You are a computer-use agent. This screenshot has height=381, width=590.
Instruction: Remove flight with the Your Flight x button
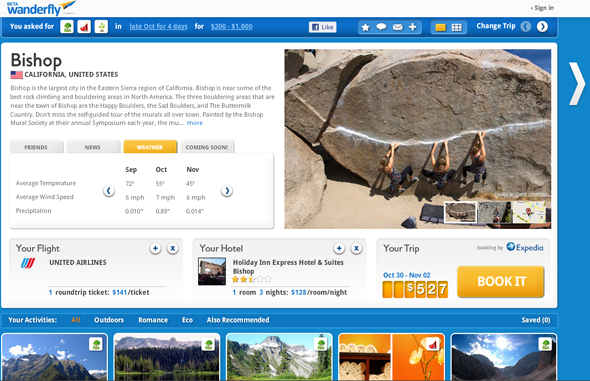pos(173,248)
